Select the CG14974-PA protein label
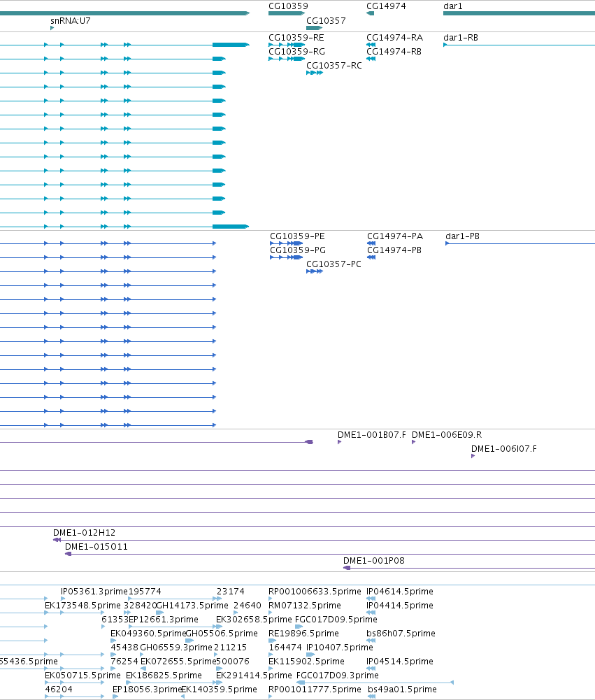 click(395, 236)
